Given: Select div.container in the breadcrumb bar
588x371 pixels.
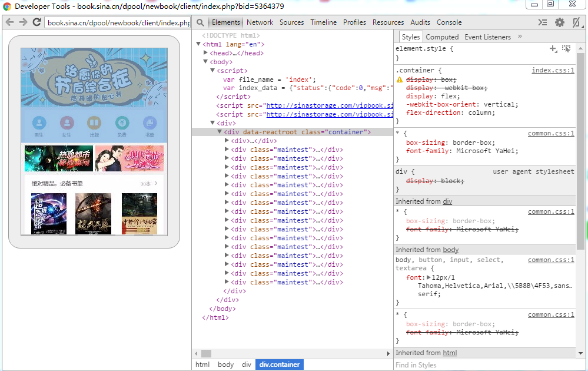Looking at the screenshot, I should coord(280,365).
